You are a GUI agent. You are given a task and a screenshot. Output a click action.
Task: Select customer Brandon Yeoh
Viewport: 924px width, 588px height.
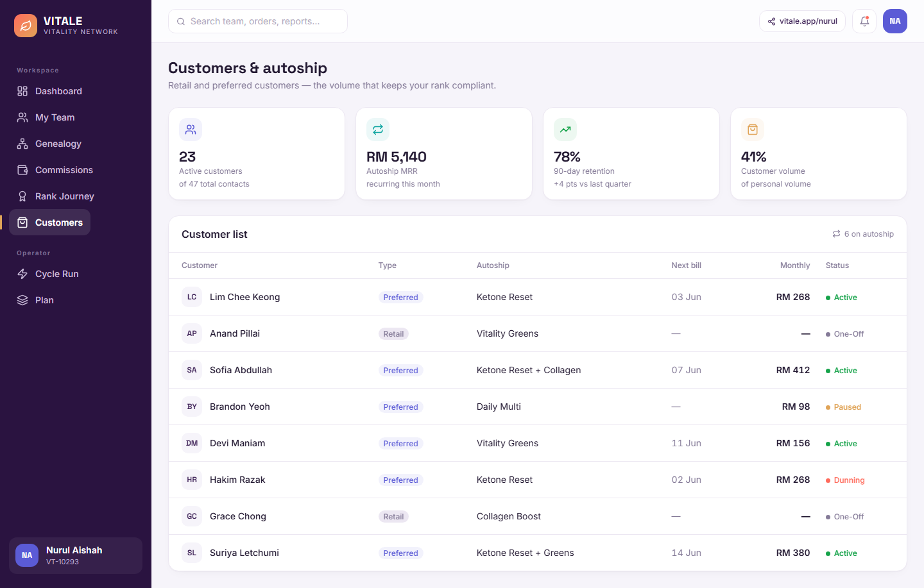[240, 407]
